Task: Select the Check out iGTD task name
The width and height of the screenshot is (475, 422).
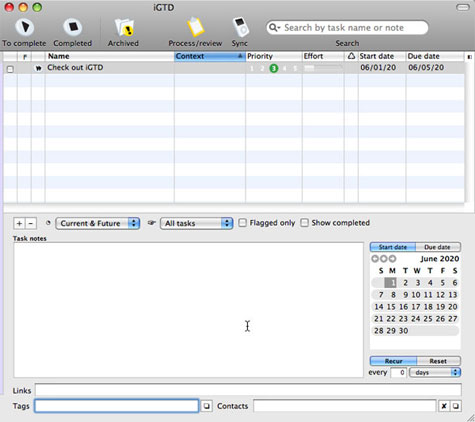Action: tap(75, 68)
